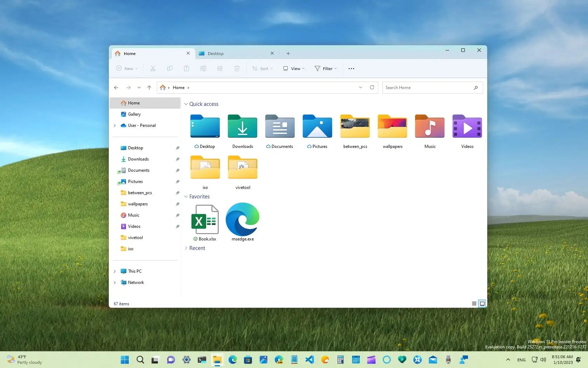This screenshot has height=368, width=588.
Task: Expand the Recent section
Action: [x=187, y=248]
